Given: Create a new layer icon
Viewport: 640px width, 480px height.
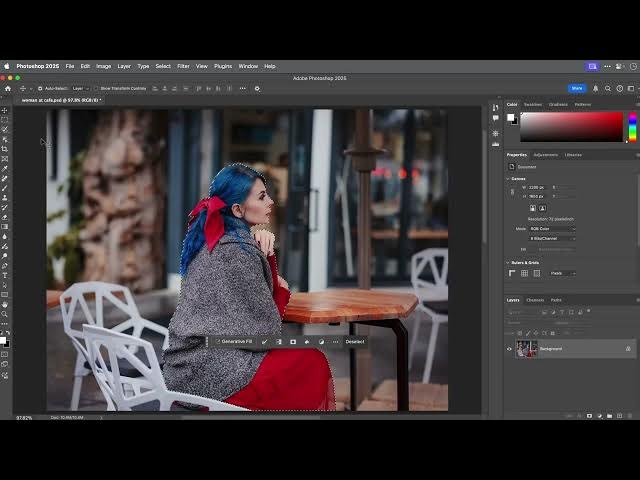Looking at the screenshot, I should [x=620, y=416].
